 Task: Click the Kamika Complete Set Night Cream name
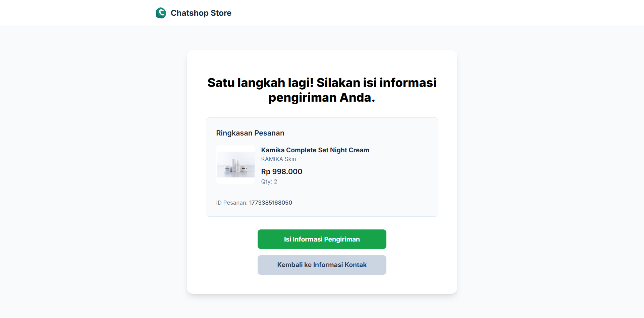315,150
